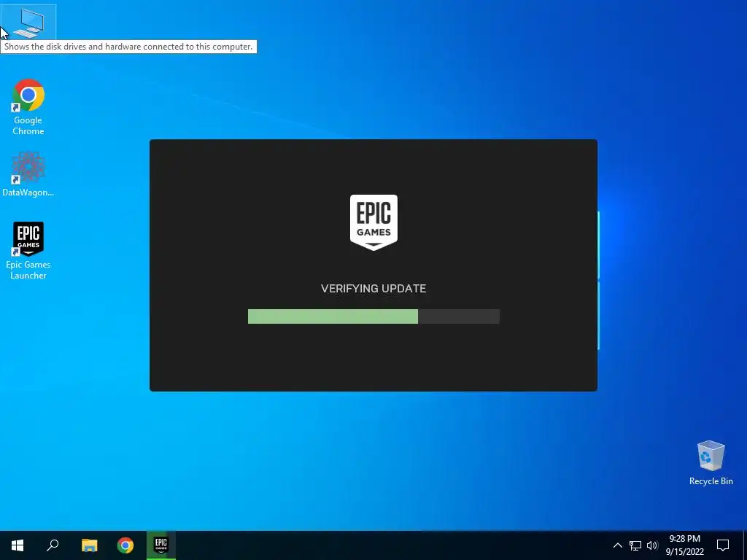Open Chrome from the taskbar

click(125, 545)
